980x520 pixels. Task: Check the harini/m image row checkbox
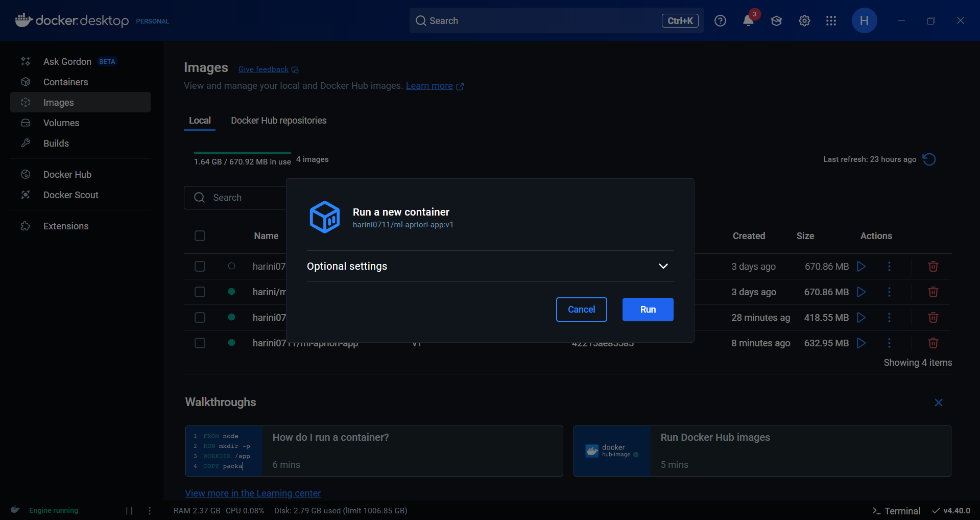[200, 292]
